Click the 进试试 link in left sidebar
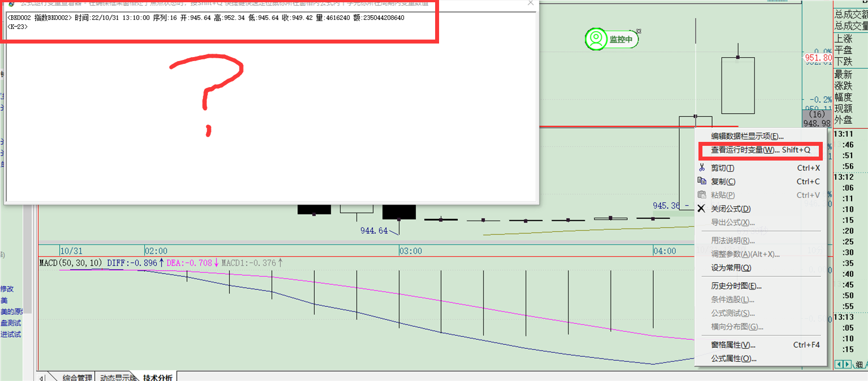This screenshot has height=381, width=868. point(11,334)
